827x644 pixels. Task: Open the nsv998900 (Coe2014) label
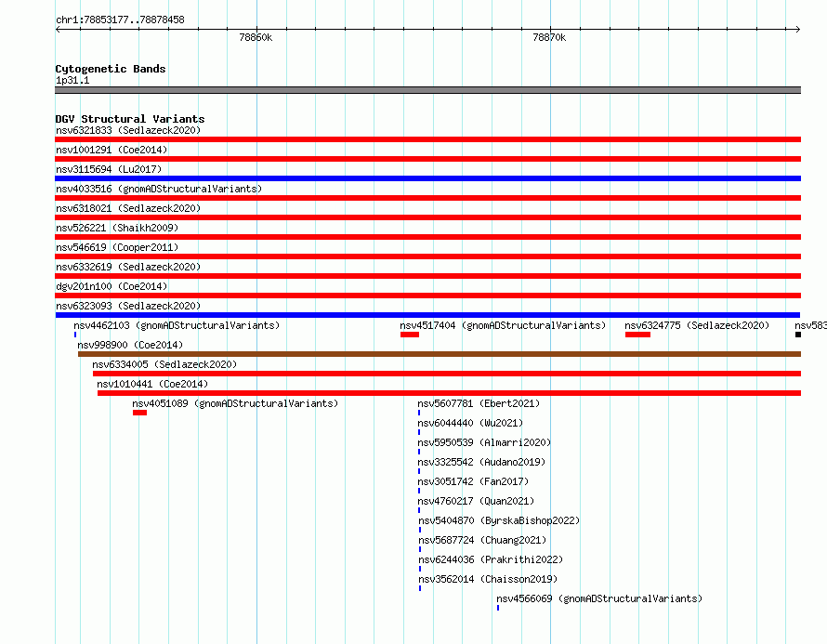pos(130,345)
